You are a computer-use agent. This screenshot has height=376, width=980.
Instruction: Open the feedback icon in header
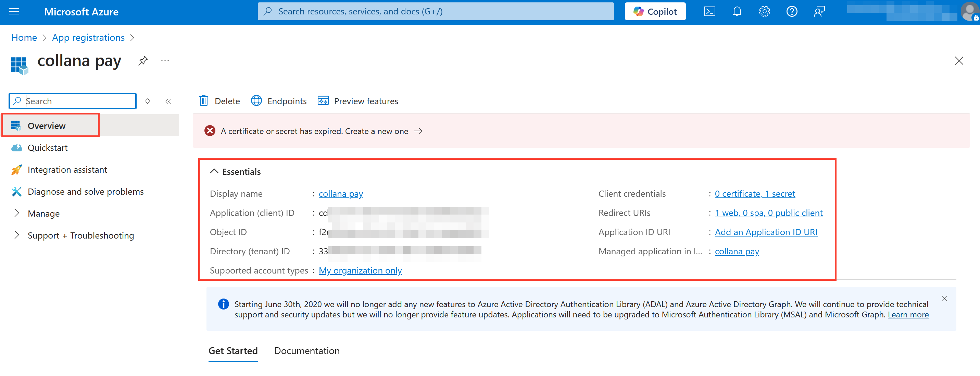(x=819, y=11)
